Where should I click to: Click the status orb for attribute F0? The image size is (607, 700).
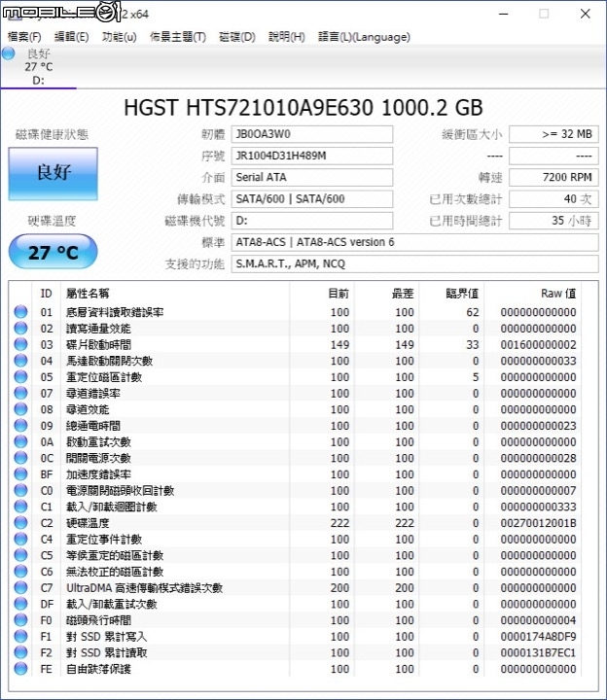click(20, 620)
